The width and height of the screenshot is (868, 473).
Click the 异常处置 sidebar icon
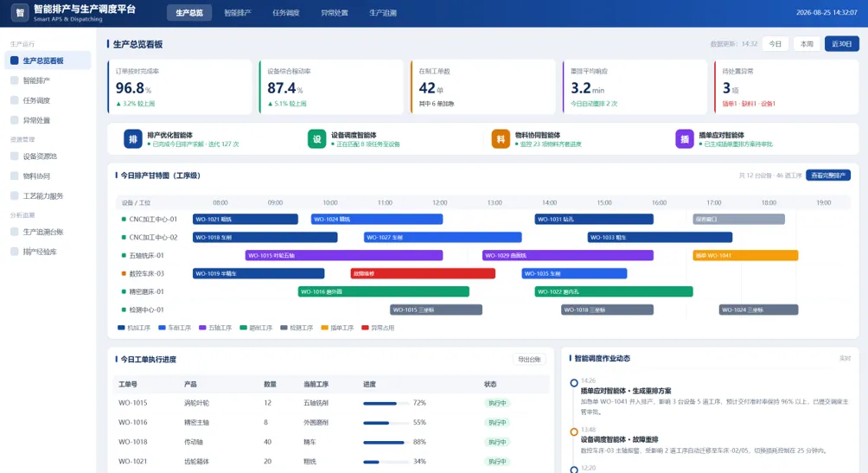tap(15, 120)
